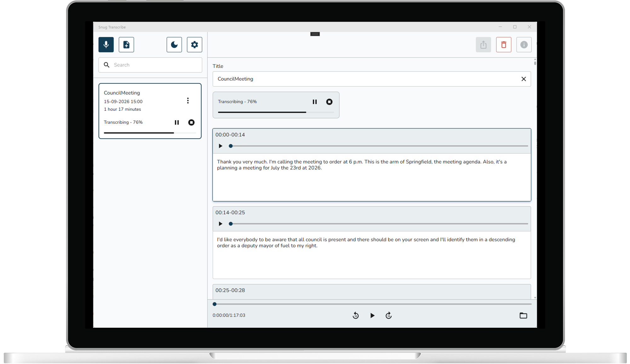Pause transcription in the CouncilMeeting sidebar card
Screen dimensions: 630x364
[x=177, y=122]
